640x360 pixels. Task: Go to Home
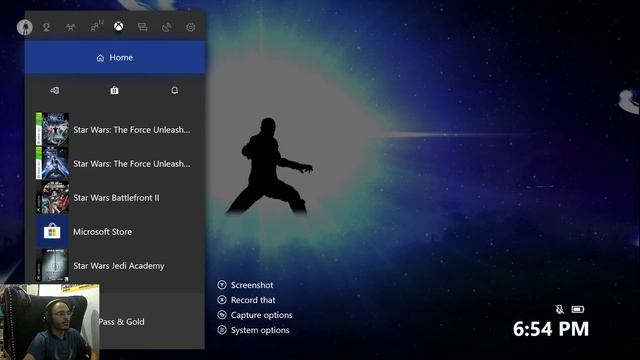point(115,58)
